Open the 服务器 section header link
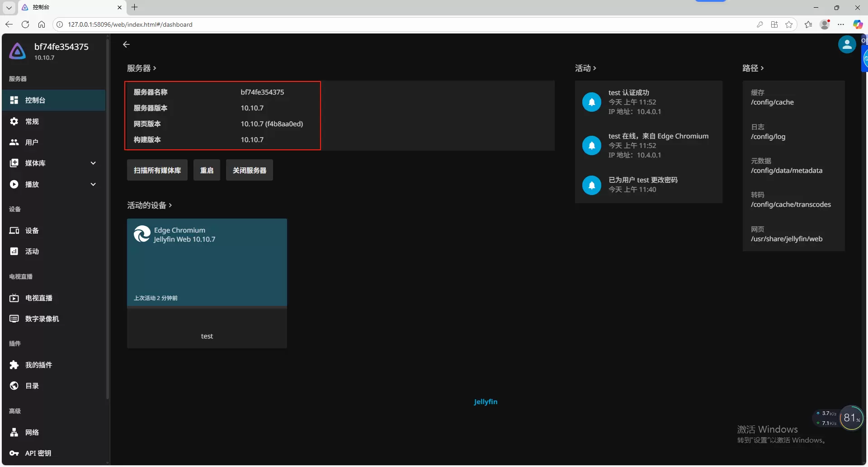868x467 pixels. (142, 68)
